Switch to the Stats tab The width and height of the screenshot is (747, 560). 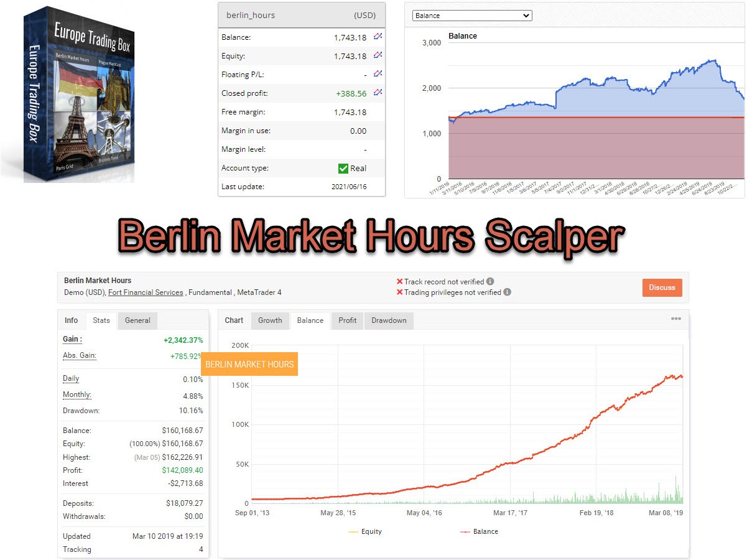(x=101, y=320)
